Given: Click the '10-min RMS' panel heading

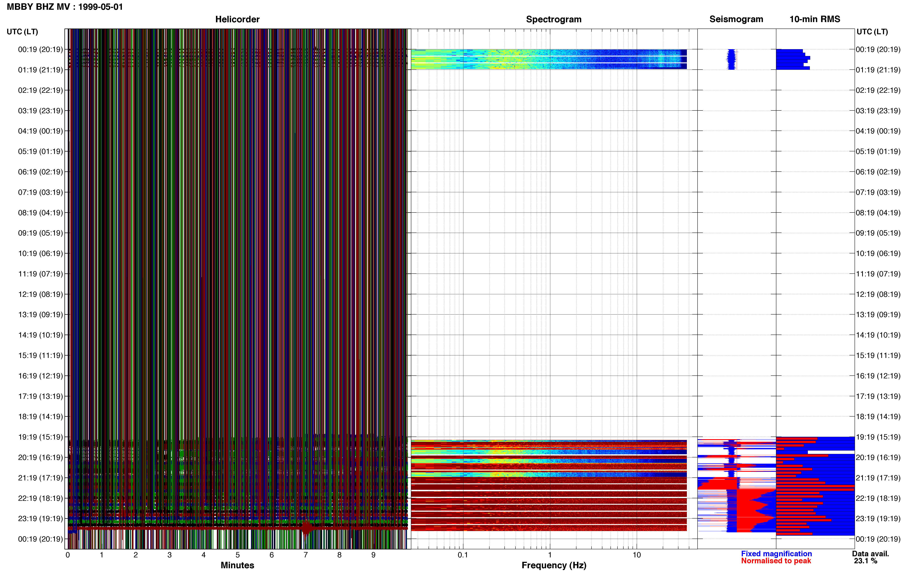Looking at the screenshot, I should pos(815,19).
